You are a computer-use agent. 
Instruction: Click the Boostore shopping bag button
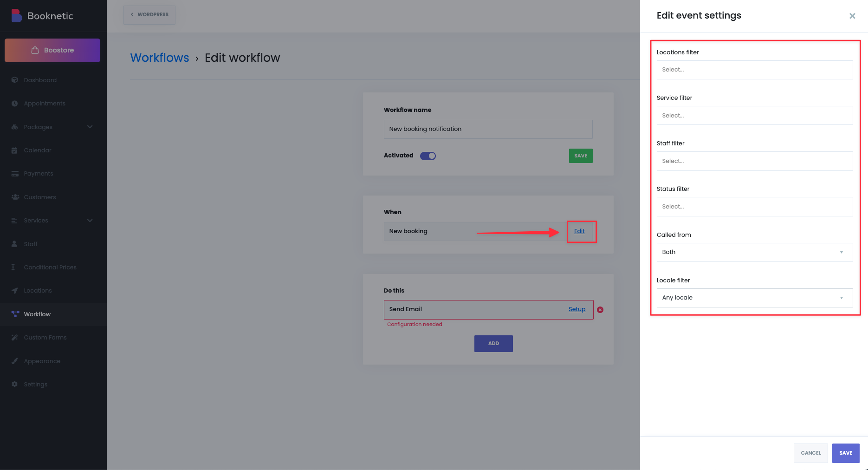tap(52, 50)
